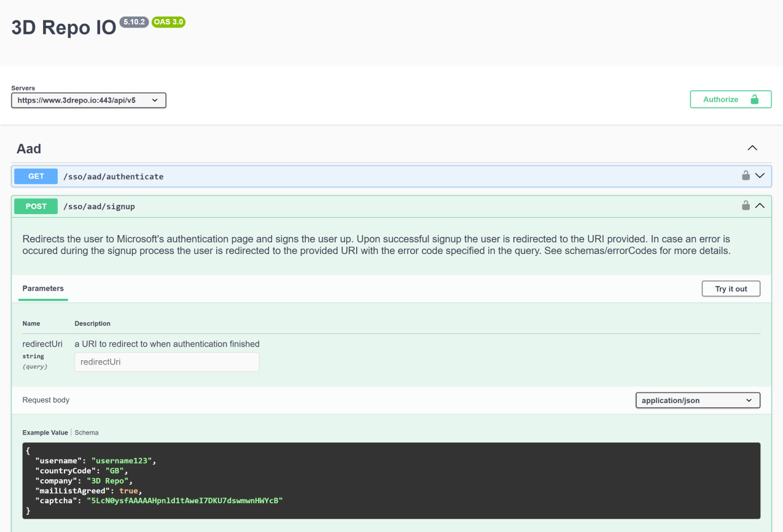The image size is (783, 532).
Task: Open the Servers URL dropdown
Action: tap(88, 100)
